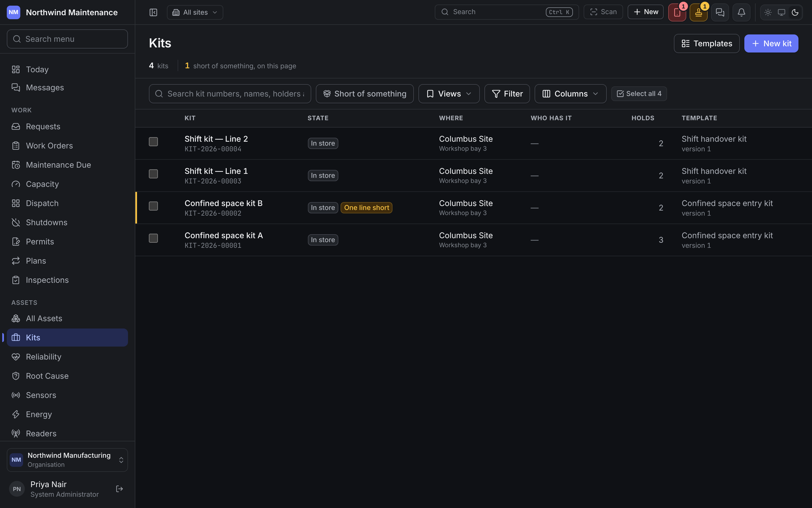Click the global Search box with Ctrl K
The height and width of the screenshot is (508, 812).
point(507,12)
